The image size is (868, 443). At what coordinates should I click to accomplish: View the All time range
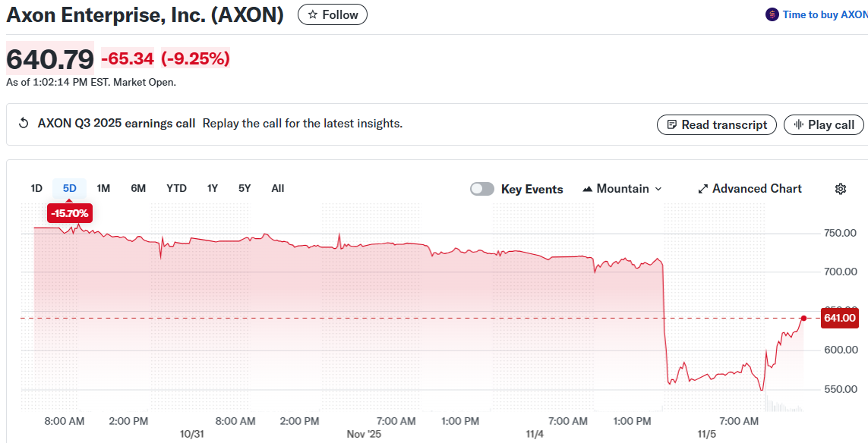point(277,188)
